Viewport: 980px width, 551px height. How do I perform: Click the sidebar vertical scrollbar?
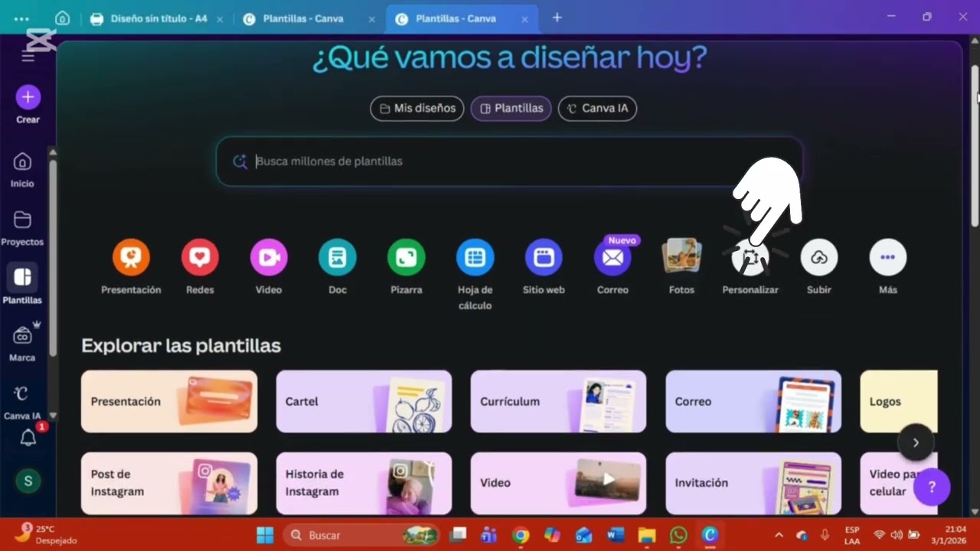(x=53, y=256)
